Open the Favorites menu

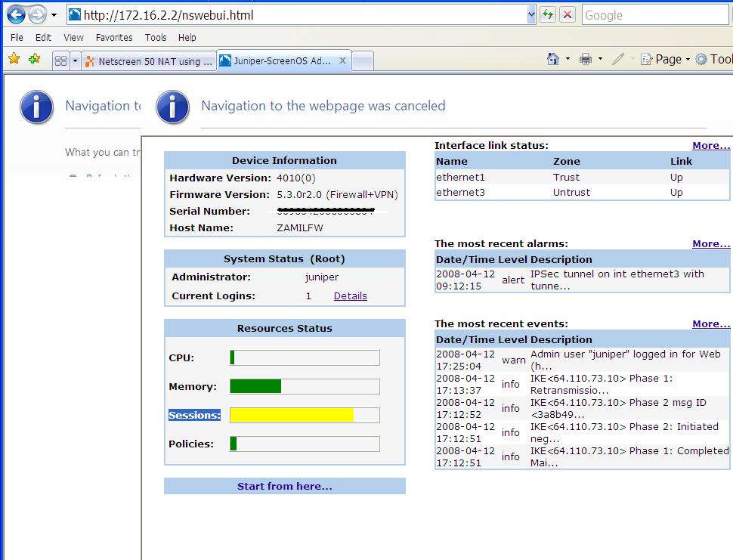pos(114,37)
